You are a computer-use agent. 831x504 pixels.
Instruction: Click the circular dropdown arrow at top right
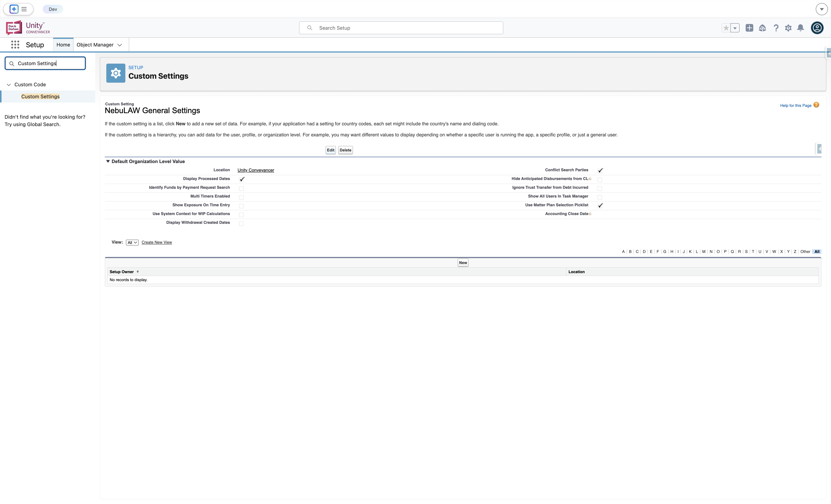821,9
